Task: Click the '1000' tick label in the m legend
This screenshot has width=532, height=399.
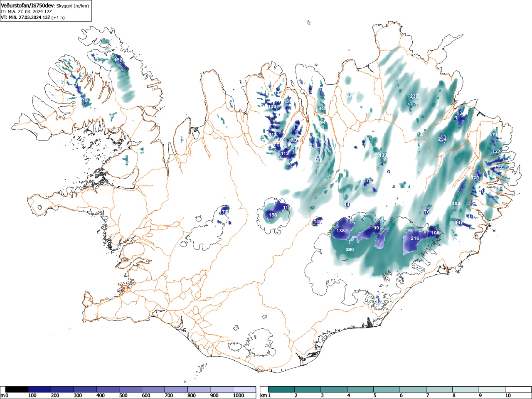Action: pyautogui.click(x=238, y=396)
